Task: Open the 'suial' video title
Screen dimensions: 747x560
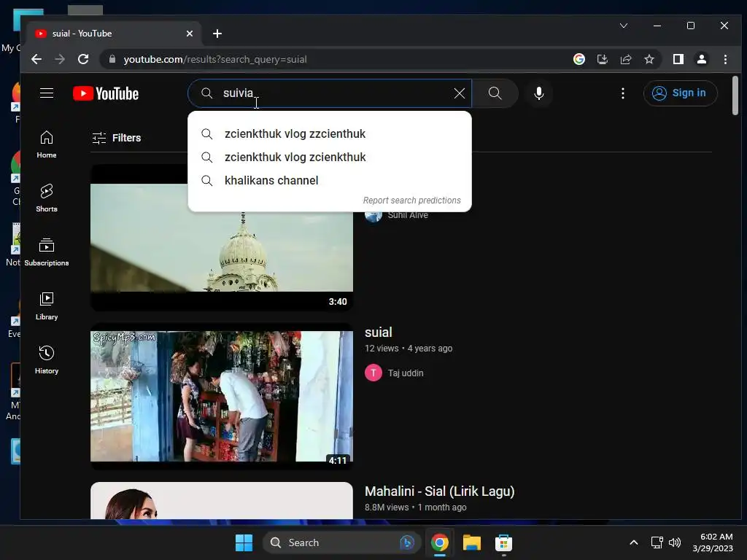Action: [379, 332]
